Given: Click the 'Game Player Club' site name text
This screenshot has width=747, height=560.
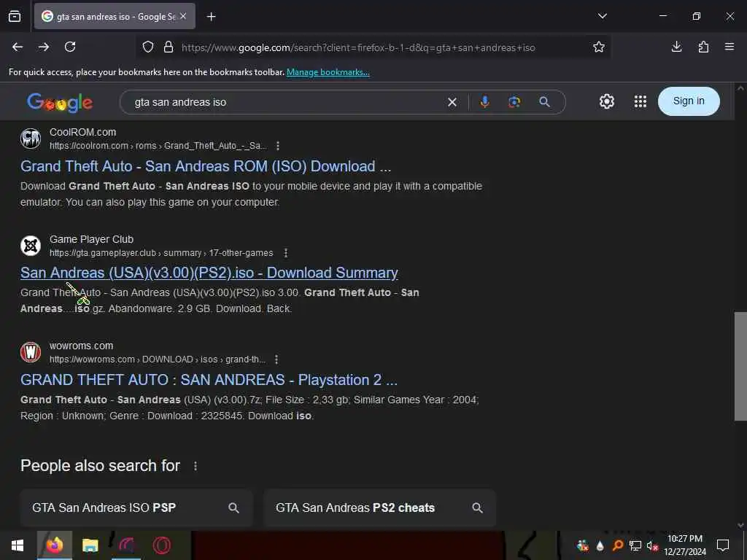Looking at the screenshot, I should 91,239.
